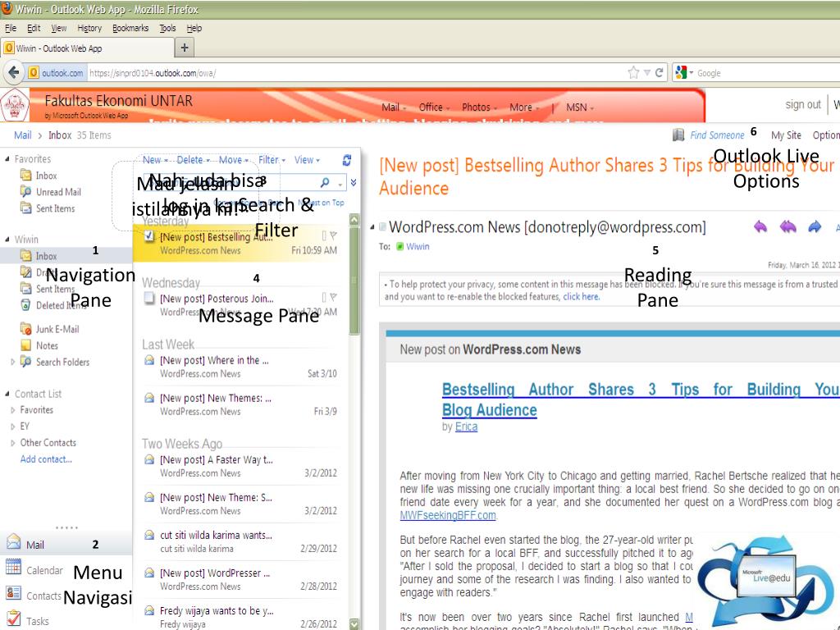Open the MWFseekingBFF.com link
The image size is (840, 630).
coord(447,515)
